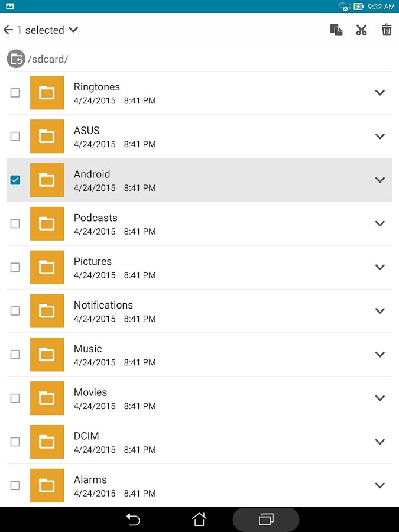
Task: Tap the recent apps navigation button
Action: 266,519
